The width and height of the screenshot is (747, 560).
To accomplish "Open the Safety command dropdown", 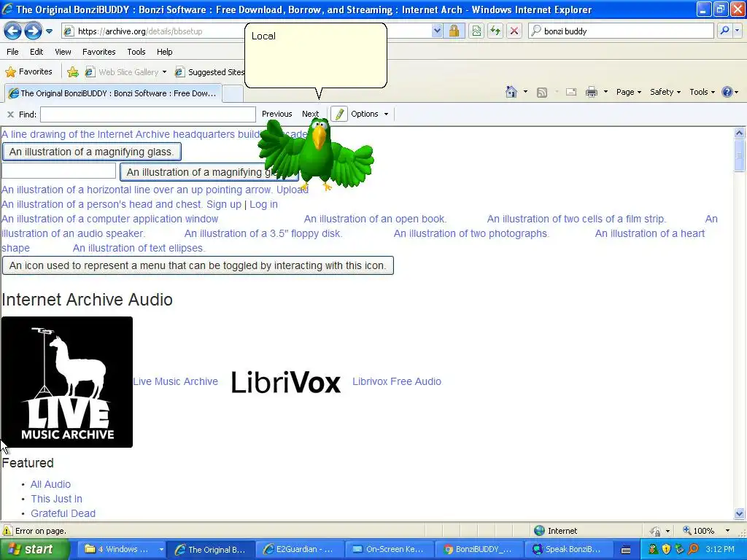I will click(665, 92).
